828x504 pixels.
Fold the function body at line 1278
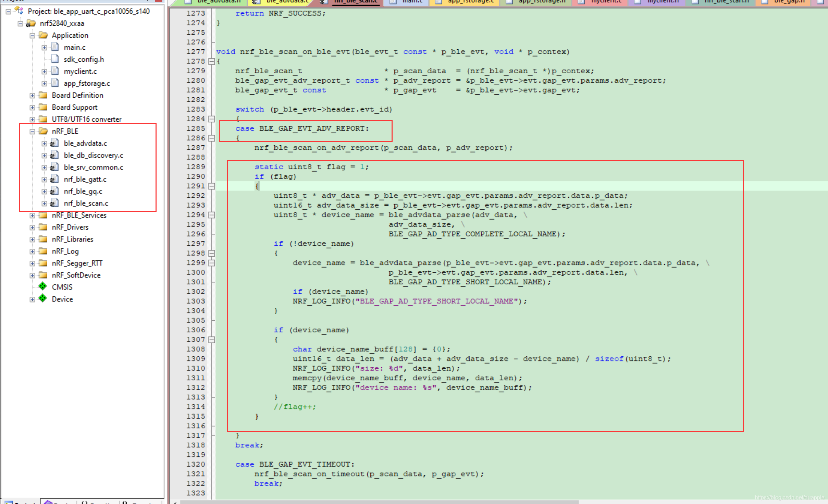(212, 61)
